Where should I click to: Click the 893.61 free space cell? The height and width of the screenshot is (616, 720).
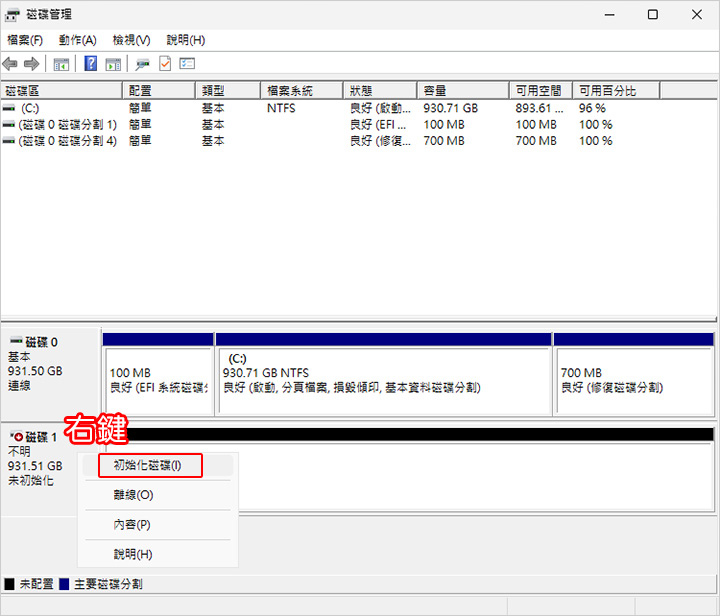click(x=539, y=108)
